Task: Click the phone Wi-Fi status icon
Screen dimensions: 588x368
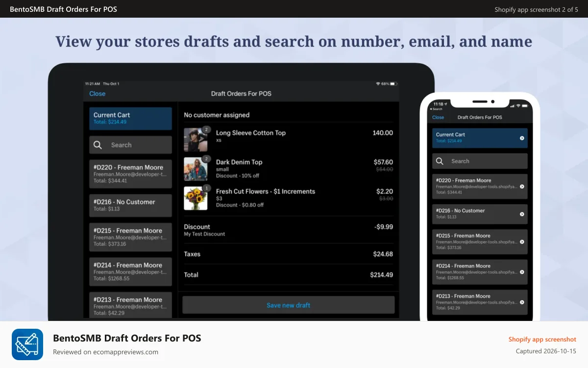Action: 518,105
